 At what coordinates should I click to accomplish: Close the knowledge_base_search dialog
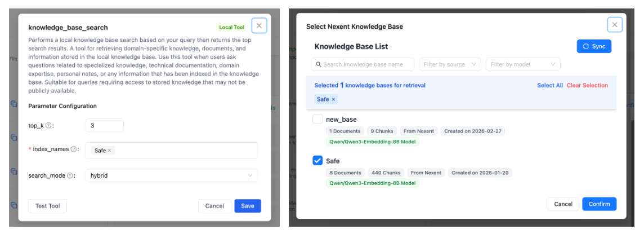pos(259,25)
